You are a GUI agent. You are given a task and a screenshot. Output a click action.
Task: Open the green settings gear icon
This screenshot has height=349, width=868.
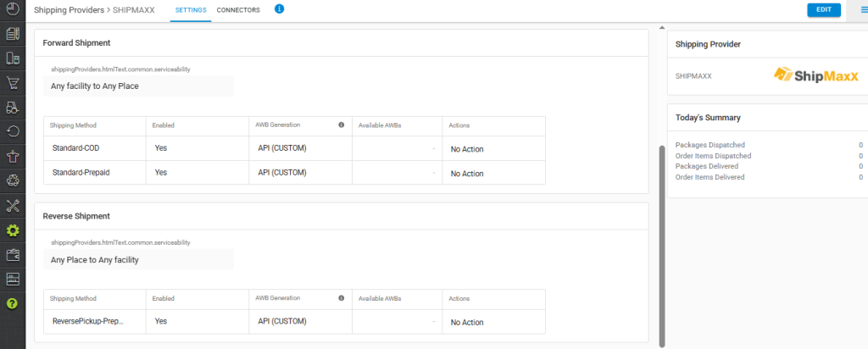pos(13,230)
